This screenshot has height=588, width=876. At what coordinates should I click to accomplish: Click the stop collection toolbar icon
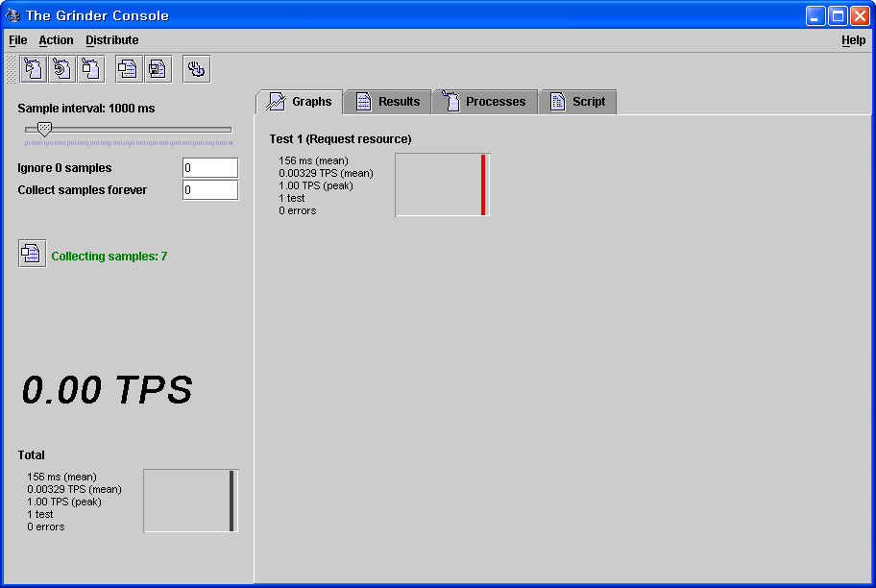tap(129, 69)
